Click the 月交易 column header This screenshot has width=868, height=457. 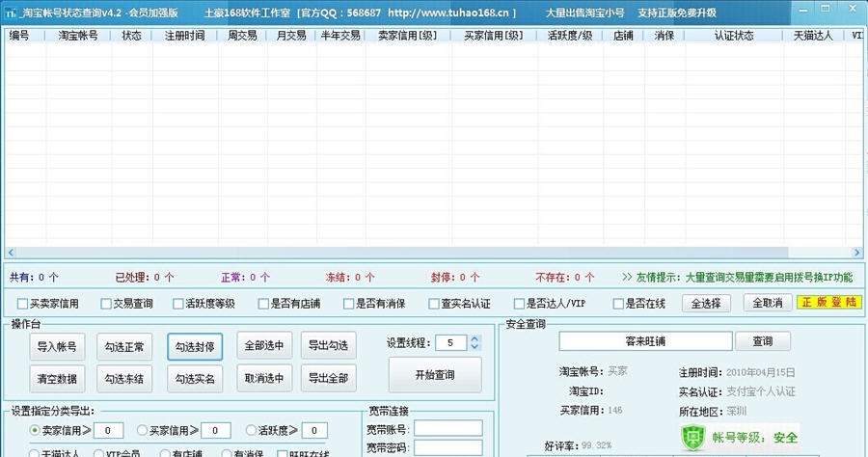tap(291, 36)
